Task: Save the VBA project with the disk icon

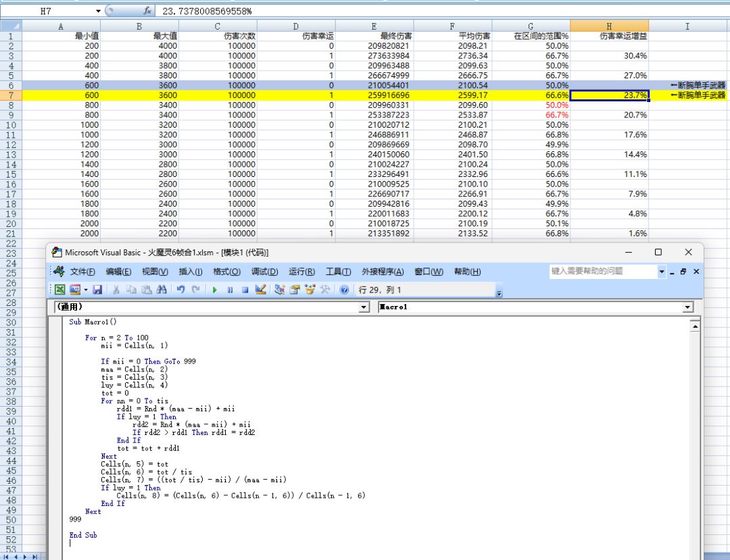Action: point(97,290)
